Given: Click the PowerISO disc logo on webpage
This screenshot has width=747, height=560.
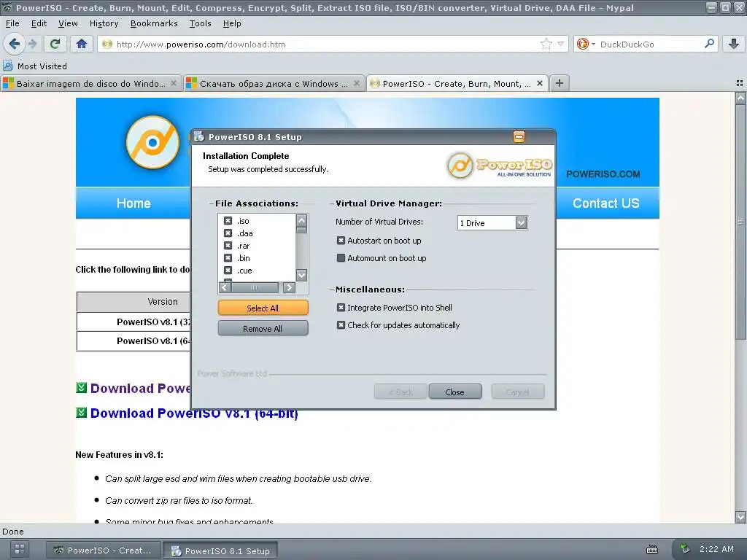Looking at the screenshot, I should [x=152, y=142].
